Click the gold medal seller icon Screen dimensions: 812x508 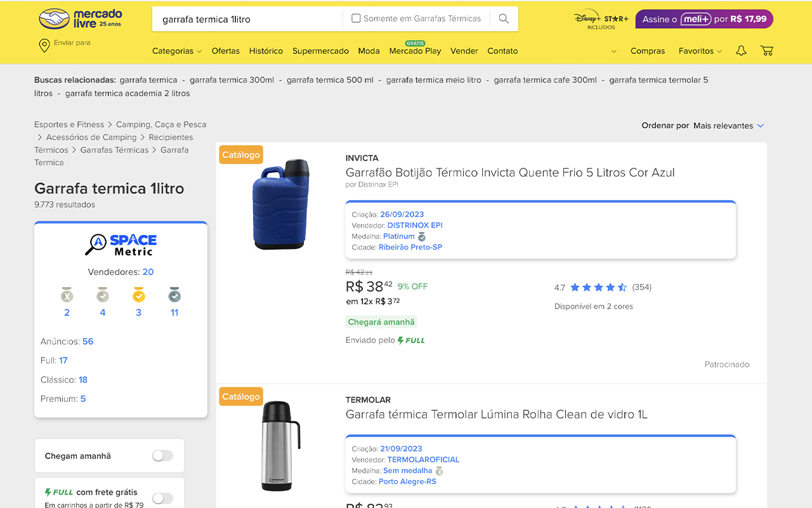click(138, 295)
